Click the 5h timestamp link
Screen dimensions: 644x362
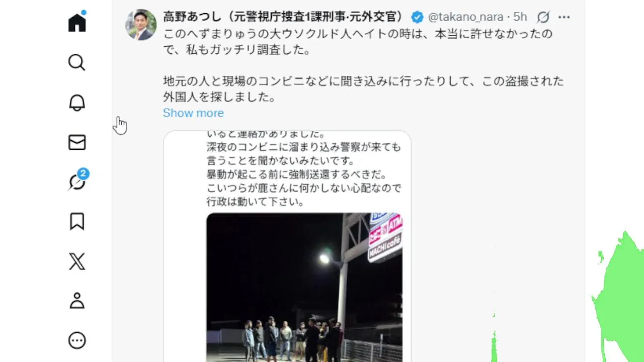[x=520, y=17]
